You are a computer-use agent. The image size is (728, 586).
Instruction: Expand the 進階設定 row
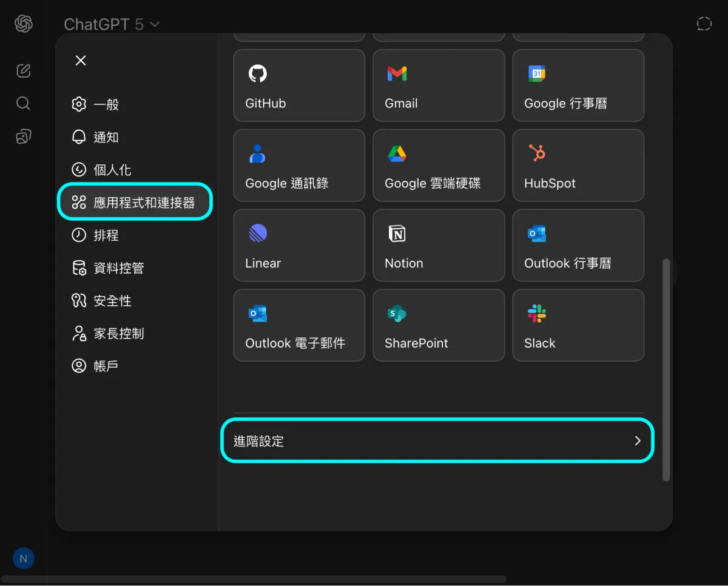[x=437, y=441]
